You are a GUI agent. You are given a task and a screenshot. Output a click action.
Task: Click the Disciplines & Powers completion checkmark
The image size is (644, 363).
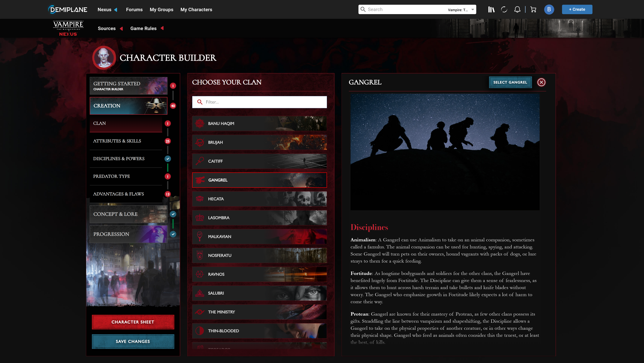[x=168, y=158]
